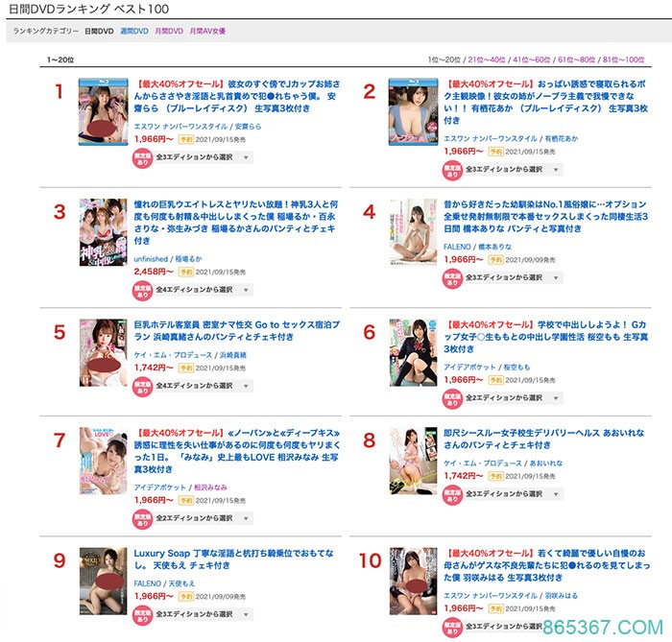Expand rank 1 全3エディションから選択 dropdown
672x642 pixels.
tap(204, 157)
